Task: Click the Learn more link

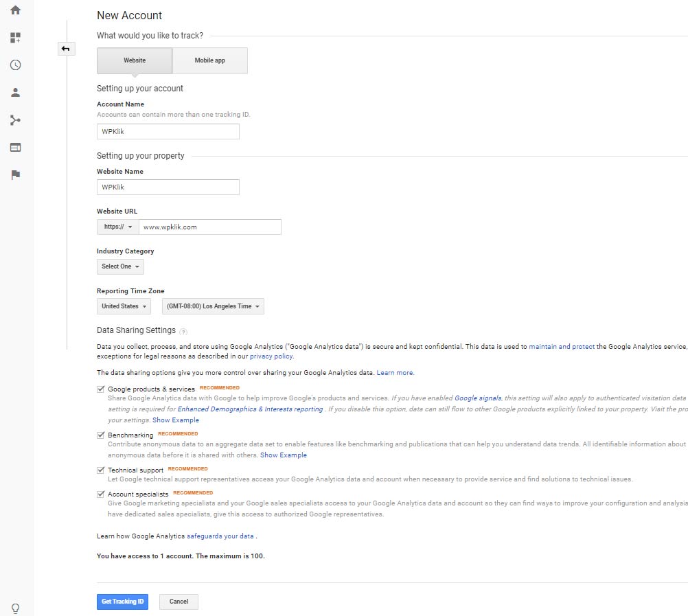Action: click(395, 373)
